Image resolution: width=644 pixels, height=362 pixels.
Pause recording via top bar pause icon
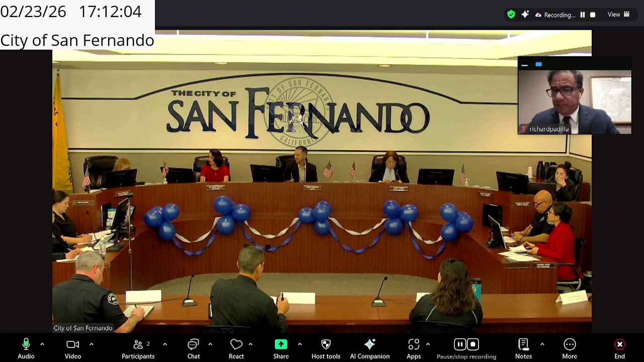click(583, 15)
